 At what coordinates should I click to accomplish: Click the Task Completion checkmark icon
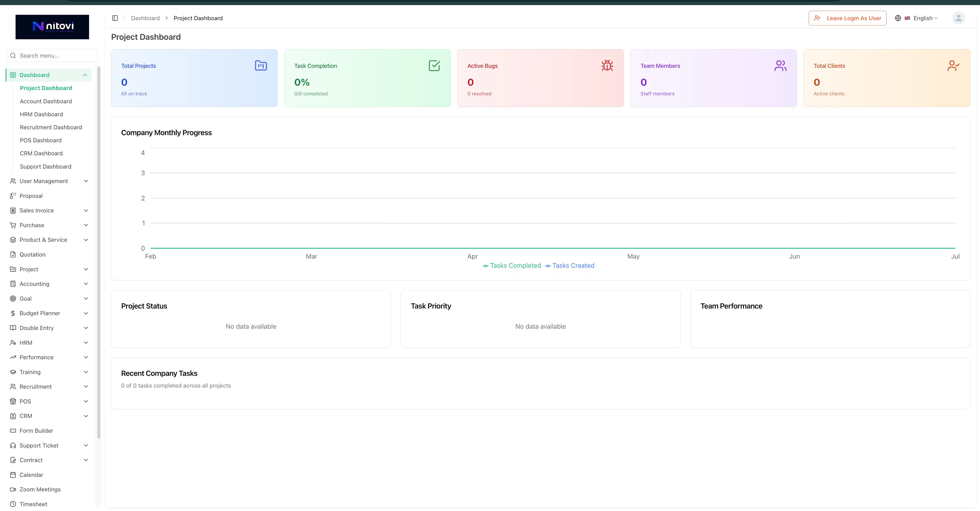pyautogui.click(x=434, y=65)
